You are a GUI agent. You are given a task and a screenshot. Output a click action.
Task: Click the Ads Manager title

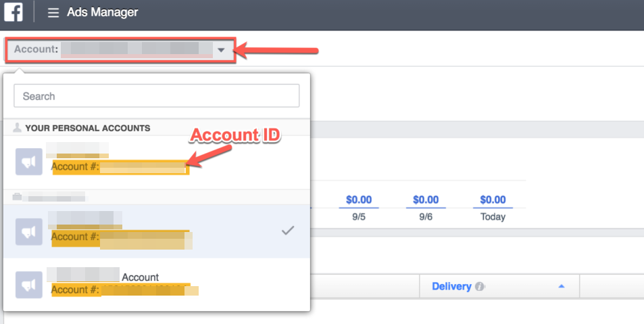(x=102, y=12)
